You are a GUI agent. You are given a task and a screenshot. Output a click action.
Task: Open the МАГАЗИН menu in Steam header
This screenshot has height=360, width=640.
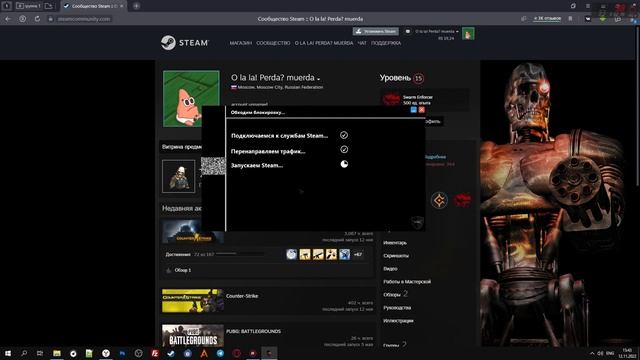click(240, 43)
